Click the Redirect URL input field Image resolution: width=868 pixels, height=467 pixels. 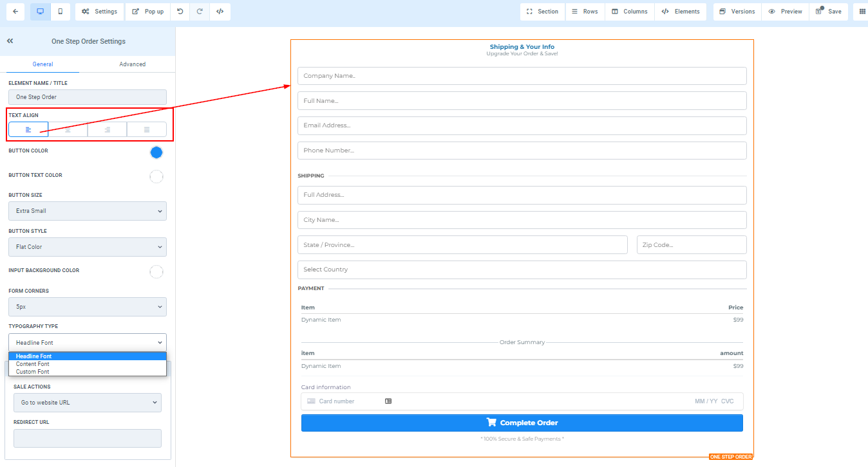click(x=88, y=438)
